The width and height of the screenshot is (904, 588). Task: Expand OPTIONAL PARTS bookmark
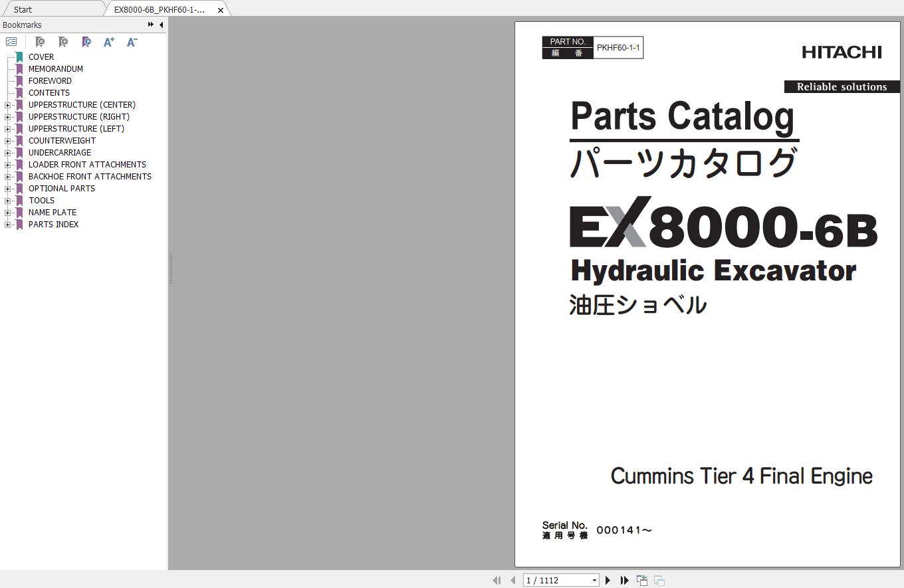[7, 189]
